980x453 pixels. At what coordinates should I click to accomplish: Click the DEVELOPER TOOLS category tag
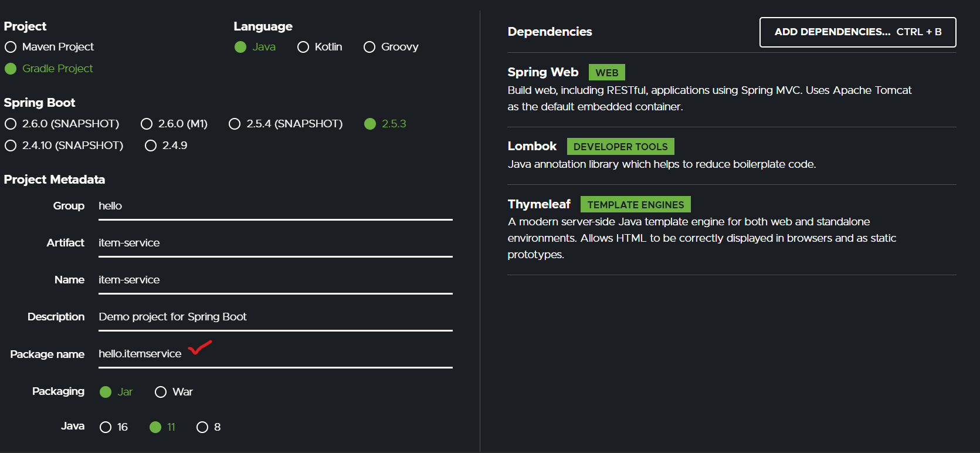click(620, 147)
